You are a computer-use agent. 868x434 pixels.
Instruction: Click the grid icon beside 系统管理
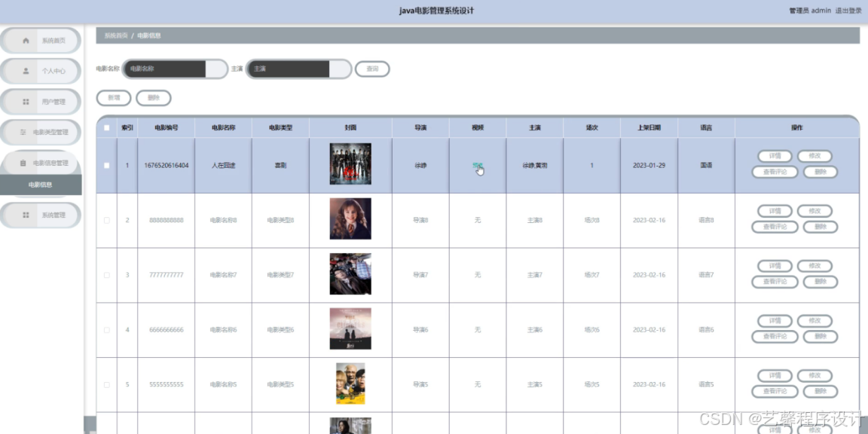tap(26, 215)
